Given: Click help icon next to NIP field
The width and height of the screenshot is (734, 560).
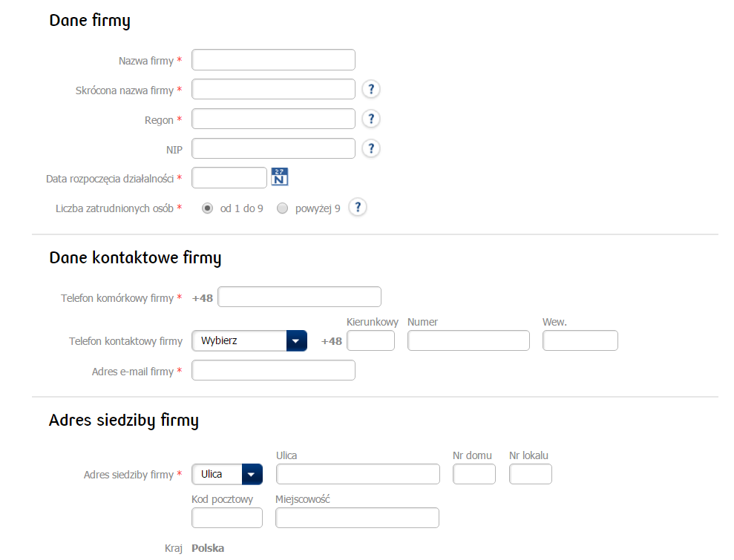Looking at the screenshot, I should (x=371, y=148).
